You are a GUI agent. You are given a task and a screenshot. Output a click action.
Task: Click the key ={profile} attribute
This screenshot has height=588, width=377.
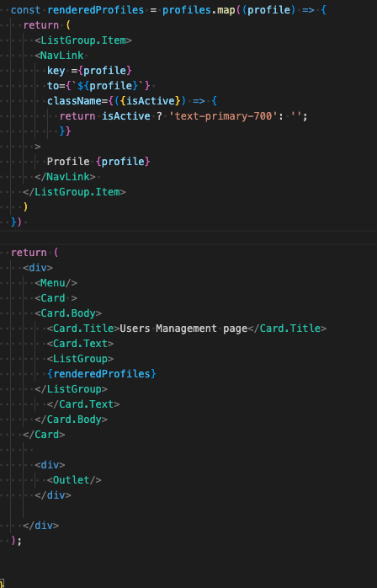tap(89, 71)
